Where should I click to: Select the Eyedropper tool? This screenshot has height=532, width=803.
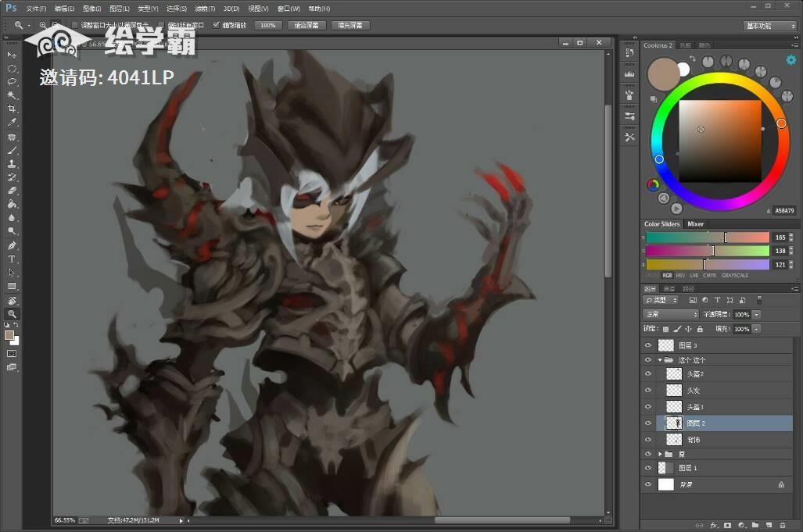pos(12,122)
